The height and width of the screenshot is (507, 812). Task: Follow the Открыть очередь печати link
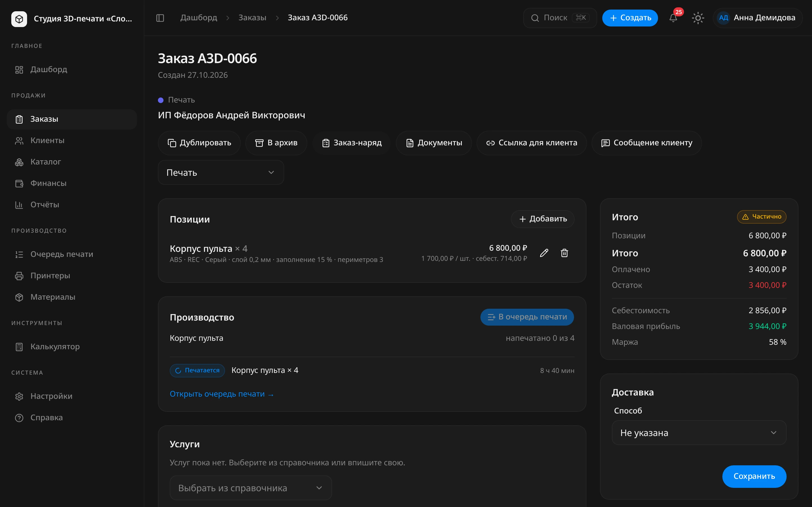[222, 394]
